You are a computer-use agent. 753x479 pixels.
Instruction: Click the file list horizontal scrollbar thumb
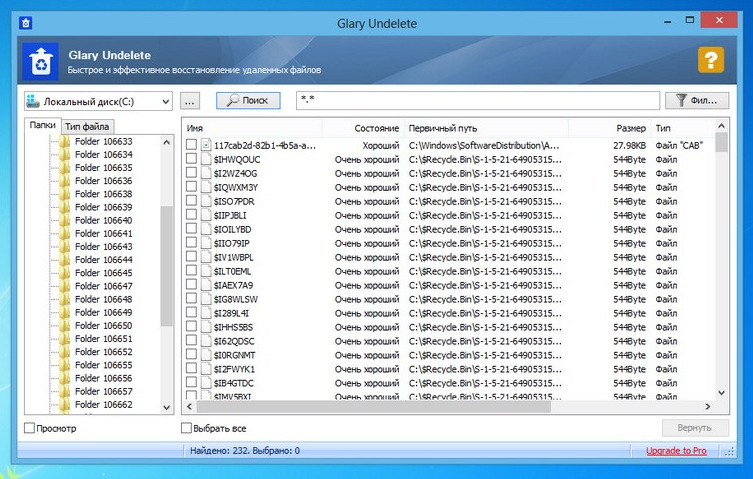[x=374, y=406]
